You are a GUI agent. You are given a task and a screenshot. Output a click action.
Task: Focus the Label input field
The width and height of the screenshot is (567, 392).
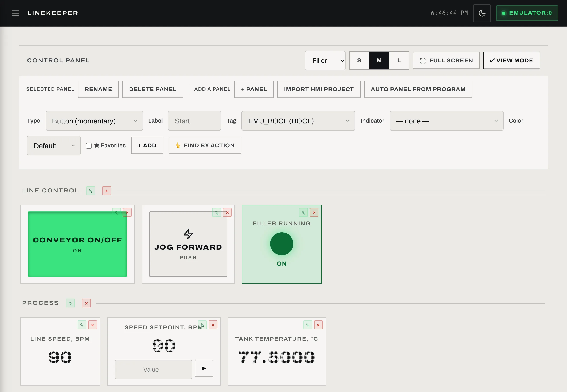click(x=194, y=121)
